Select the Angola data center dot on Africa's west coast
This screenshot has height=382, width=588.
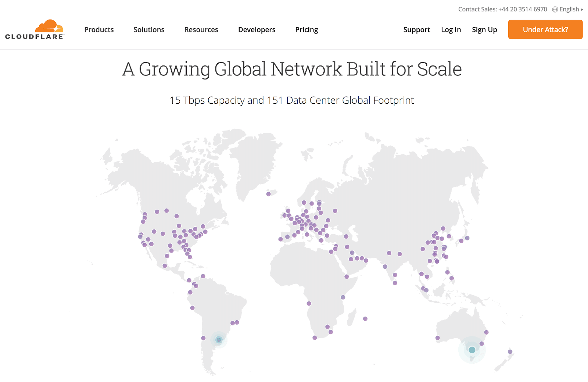click(309, 304)
